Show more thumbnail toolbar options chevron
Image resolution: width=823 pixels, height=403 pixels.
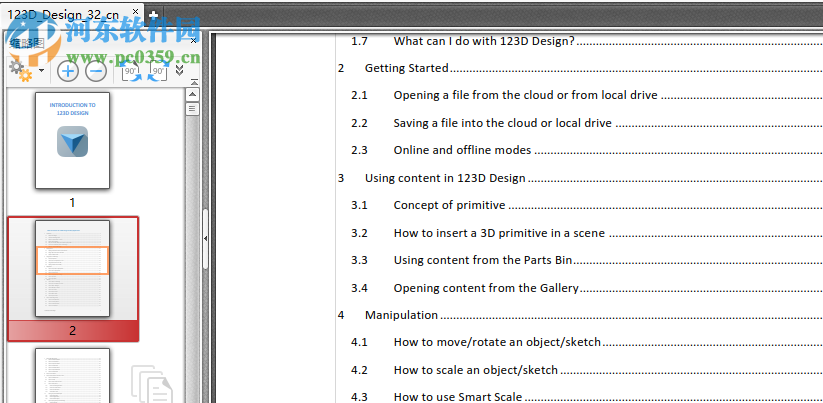tap(180, 70)
